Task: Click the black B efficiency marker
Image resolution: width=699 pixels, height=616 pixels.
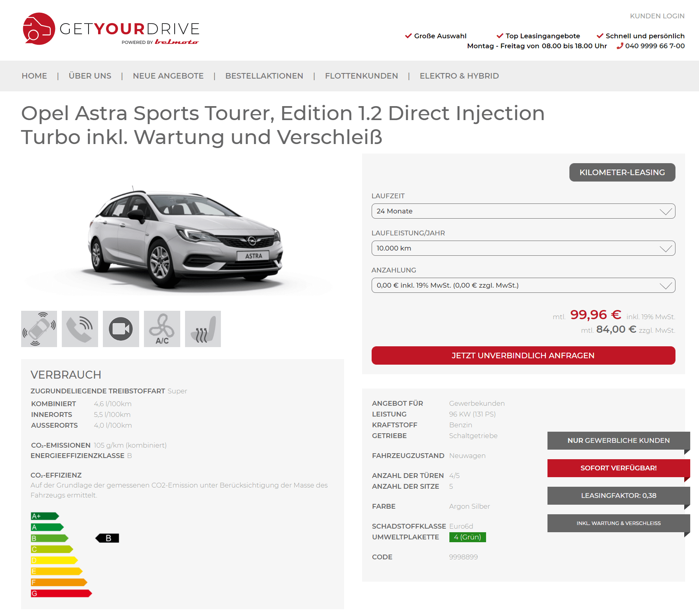Action: (107, 538)
